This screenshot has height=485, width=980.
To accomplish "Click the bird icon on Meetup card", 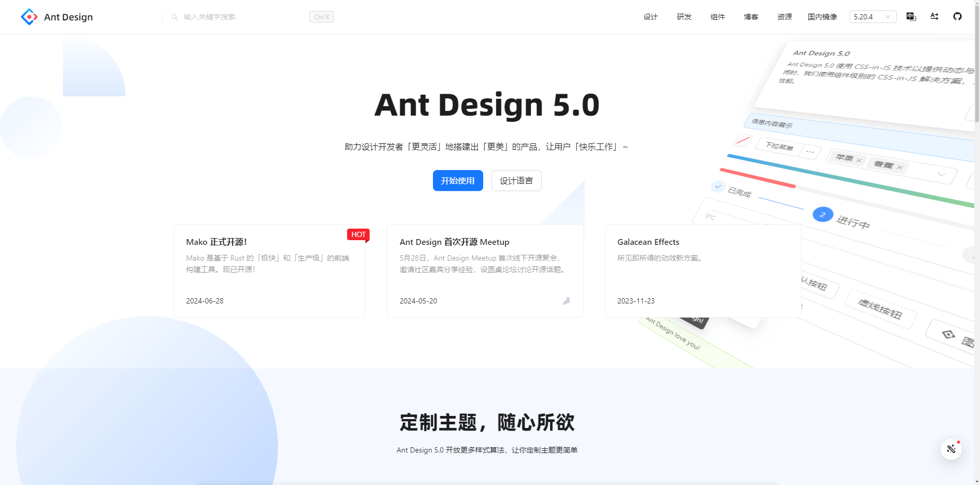I will [x=566, y=301].
